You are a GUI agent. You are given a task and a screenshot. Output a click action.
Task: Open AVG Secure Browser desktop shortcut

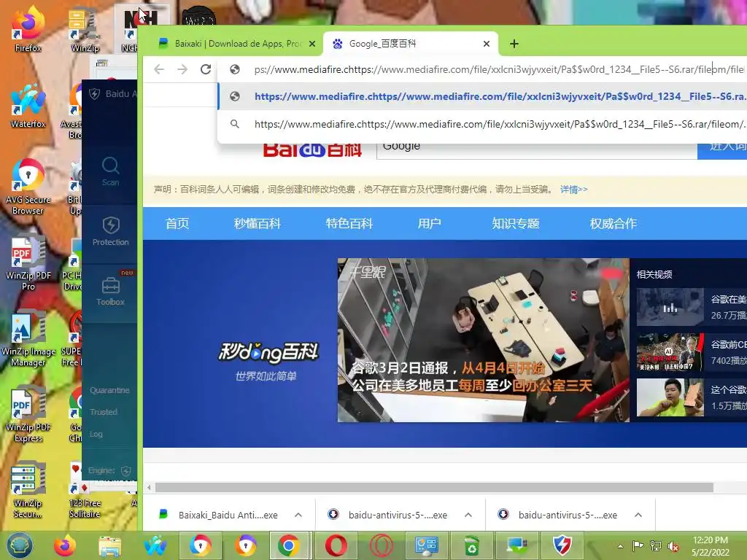pyautogui.click(x=28, y=187)
